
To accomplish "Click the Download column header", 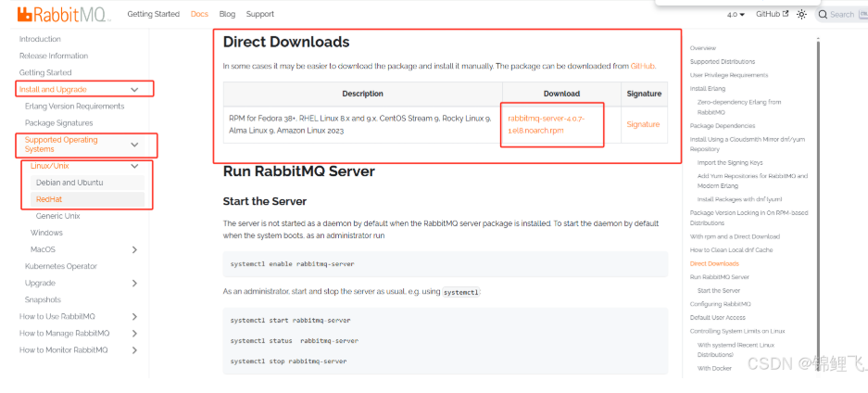I will point(561,95).
